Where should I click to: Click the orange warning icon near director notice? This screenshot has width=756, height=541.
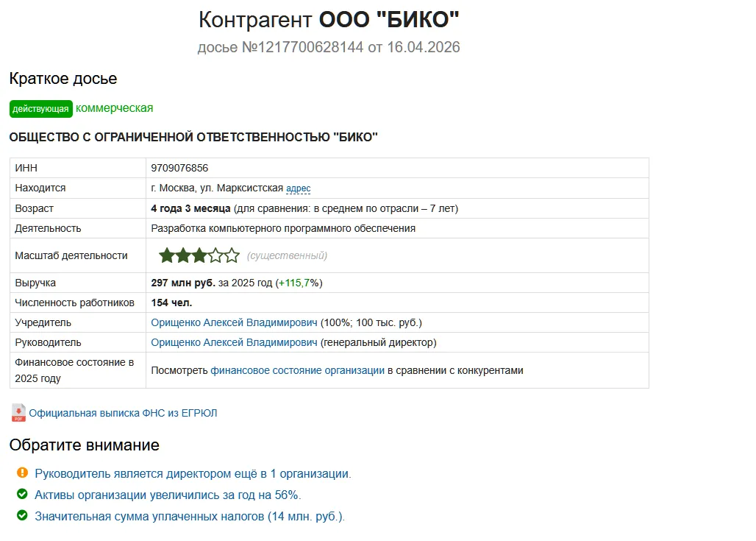(22, 473)
